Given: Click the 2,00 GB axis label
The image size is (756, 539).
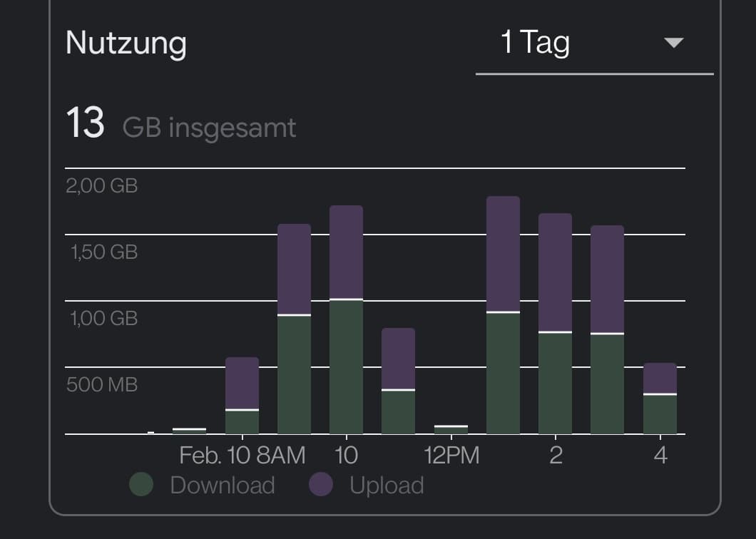Looking at the screenshot, I should tap(102, 186).
